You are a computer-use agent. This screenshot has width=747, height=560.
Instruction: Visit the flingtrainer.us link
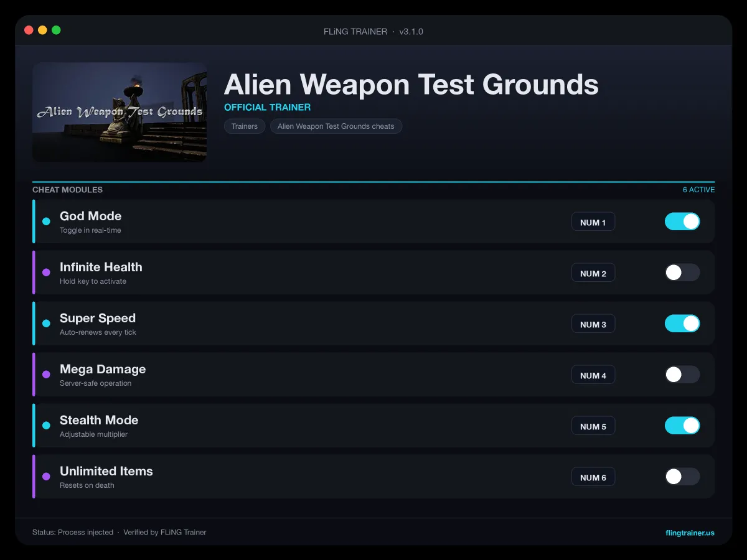[x=690, y=533]
